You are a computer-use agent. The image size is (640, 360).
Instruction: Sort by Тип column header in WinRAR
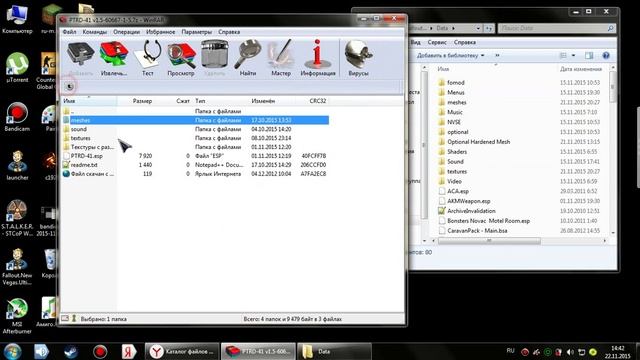click(x=220, y=101)
